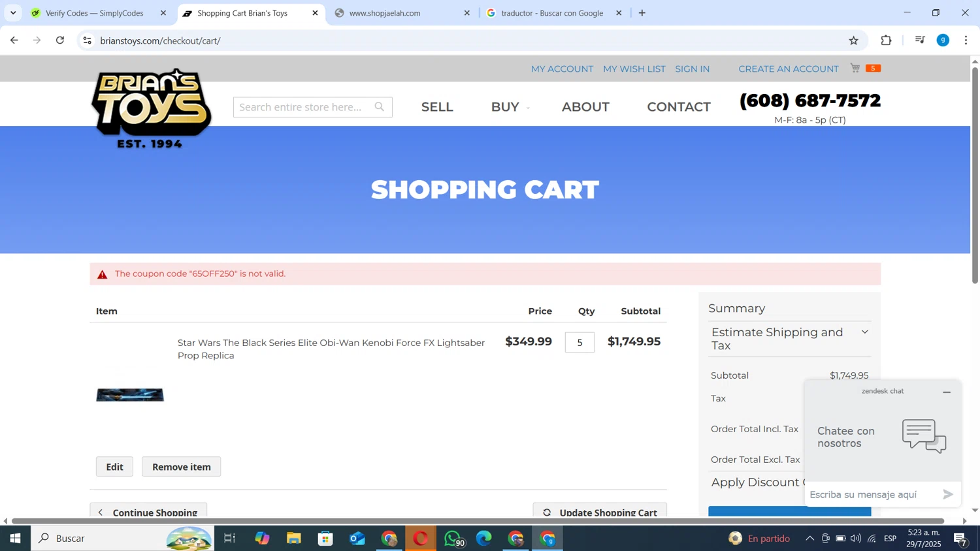The height and width of the screenshot is (551, 980).
Task: Open the browser extensions icon
Action: [x=886, y=40]
